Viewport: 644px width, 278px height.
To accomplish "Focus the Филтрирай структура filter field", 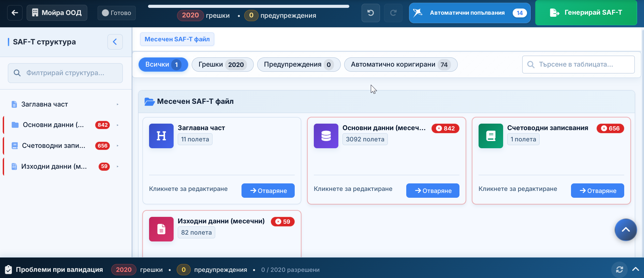I will pos(65,73).
